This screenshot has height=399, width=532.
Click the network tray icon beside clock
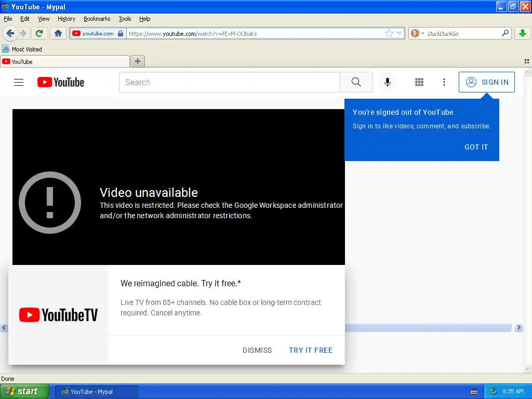point(493,392)
